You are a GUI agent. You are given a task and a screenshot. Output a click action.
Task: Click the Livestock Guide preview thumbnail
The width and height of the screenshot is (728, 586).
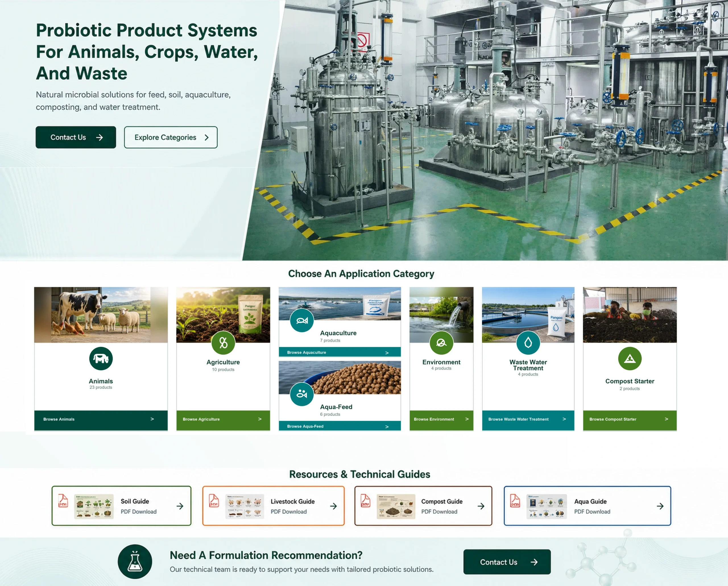pyautogui.click(x=245, y=506)
